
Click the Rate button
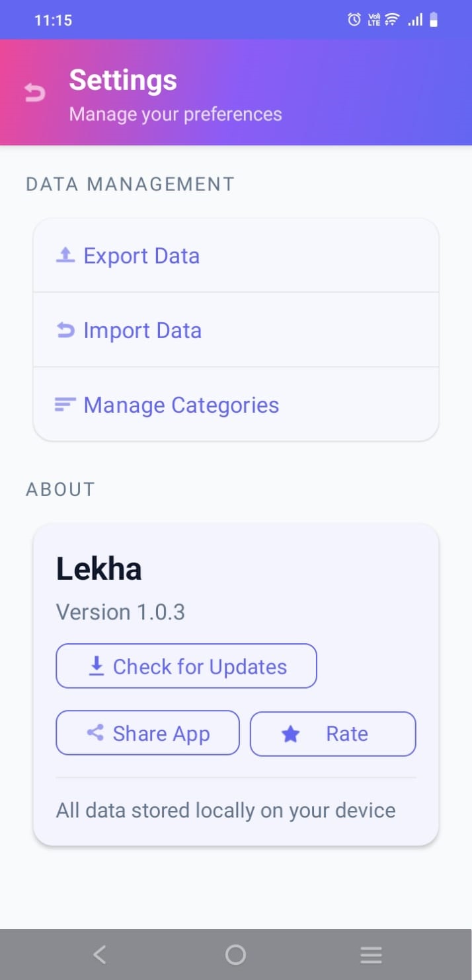333,734
